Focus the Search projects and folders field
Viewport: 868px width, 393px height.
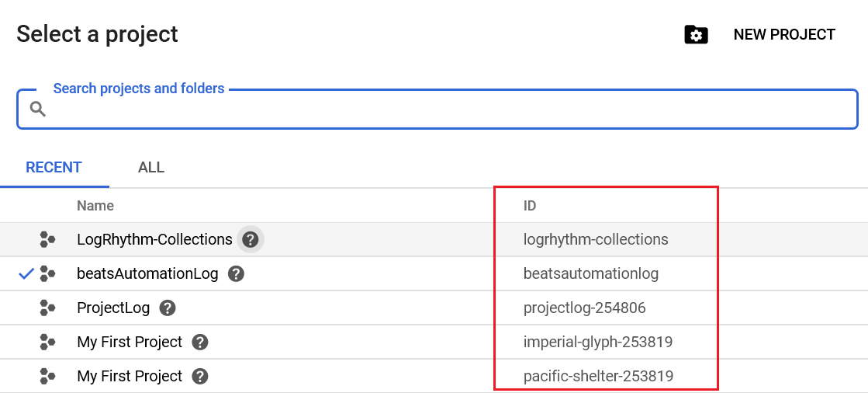click(x=450, y=110)
